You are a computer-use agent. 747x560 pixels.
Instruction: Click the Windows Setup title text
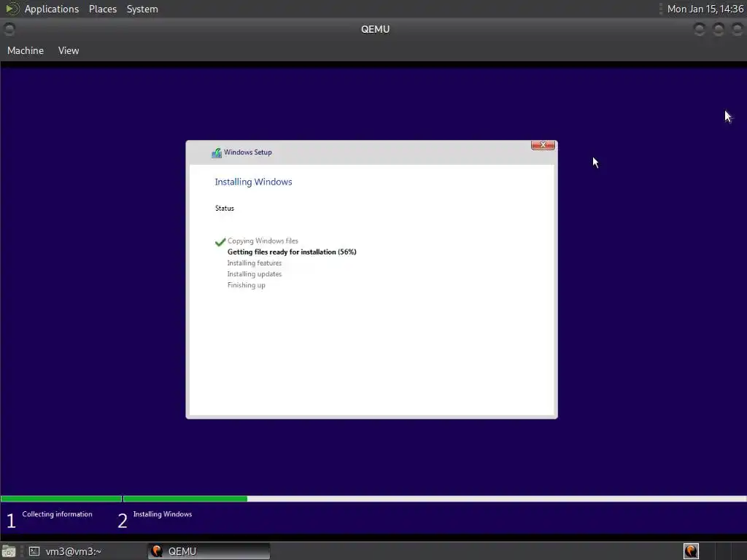(x=248, y=152)
